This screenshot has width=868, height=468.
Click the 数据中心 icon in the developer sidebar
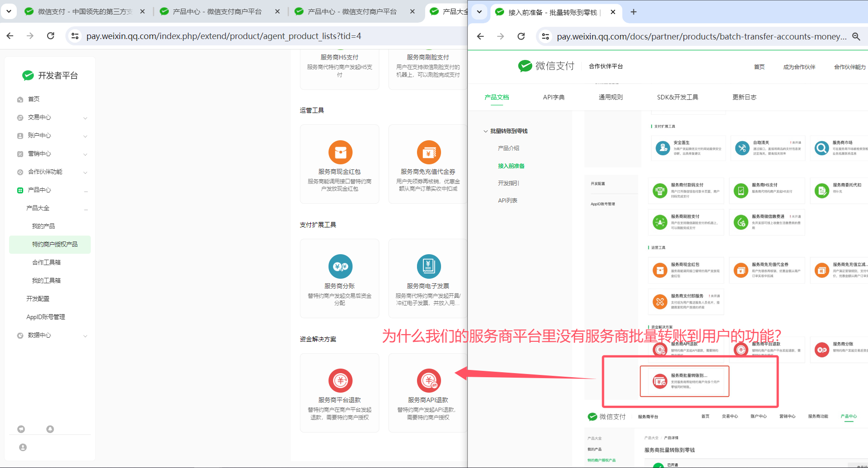click(x=20, y=335)
